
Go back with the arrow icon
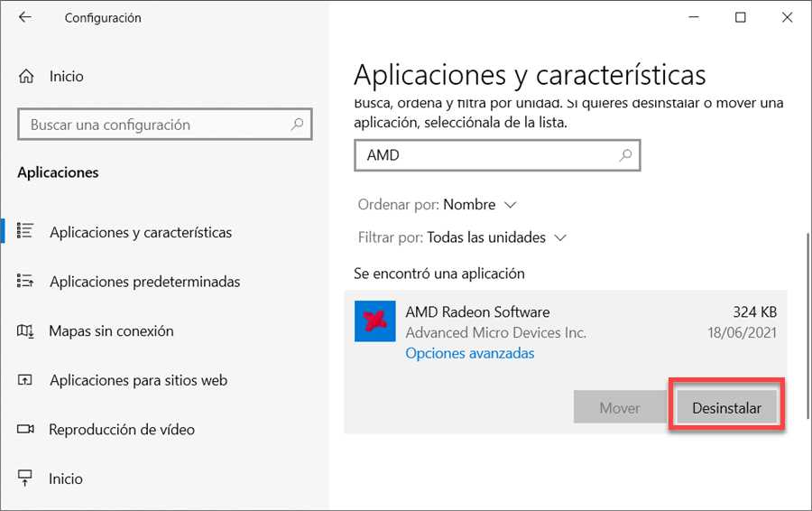(25, 17)
